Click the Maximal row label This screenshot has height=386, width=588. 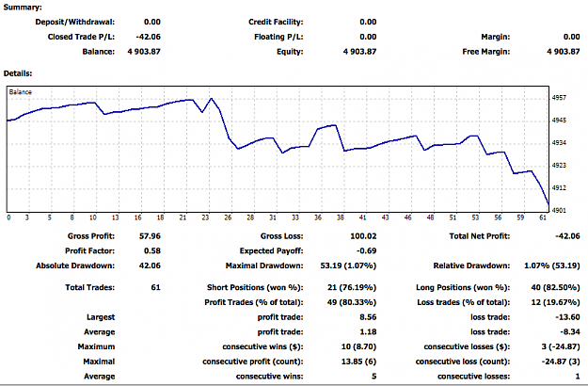[99, 362]
